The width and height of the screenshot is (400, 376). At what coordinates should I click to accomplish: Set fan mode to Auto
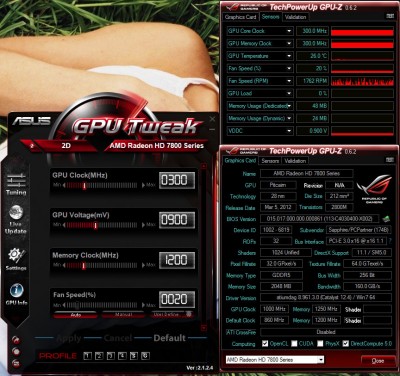76,314
